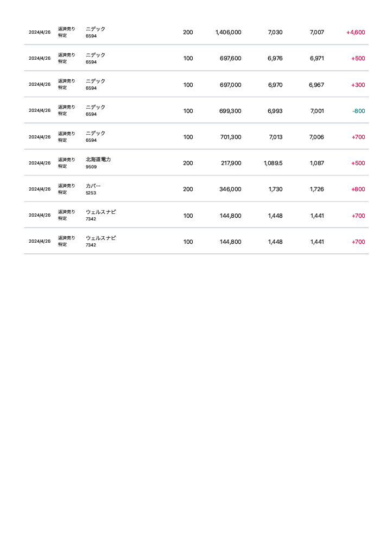Click the 1,406,000 amount in first row
This screenshot has height=556, width=392.
click(x=228, y=32)
